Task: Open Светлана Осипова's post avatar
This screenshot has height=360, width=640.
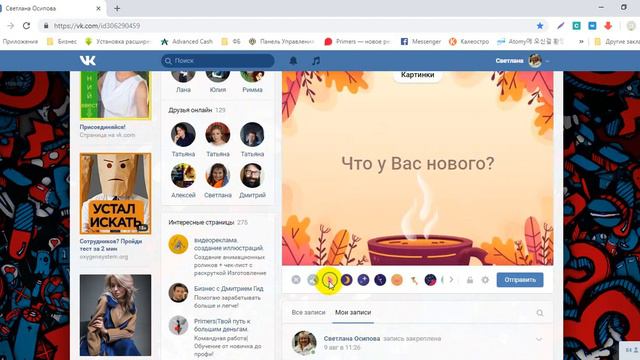Action: (304, 343)
